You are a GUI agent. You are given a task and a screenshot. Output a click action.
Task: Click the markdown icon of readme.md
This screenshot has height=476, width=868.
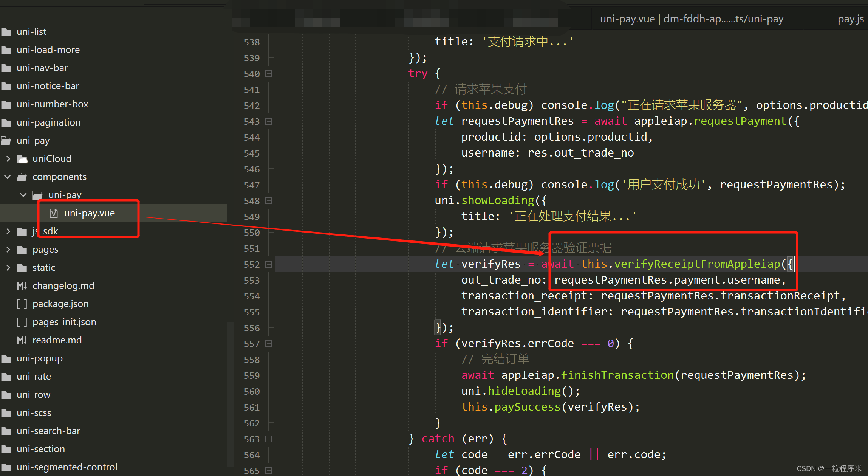(x=22, y=340)
